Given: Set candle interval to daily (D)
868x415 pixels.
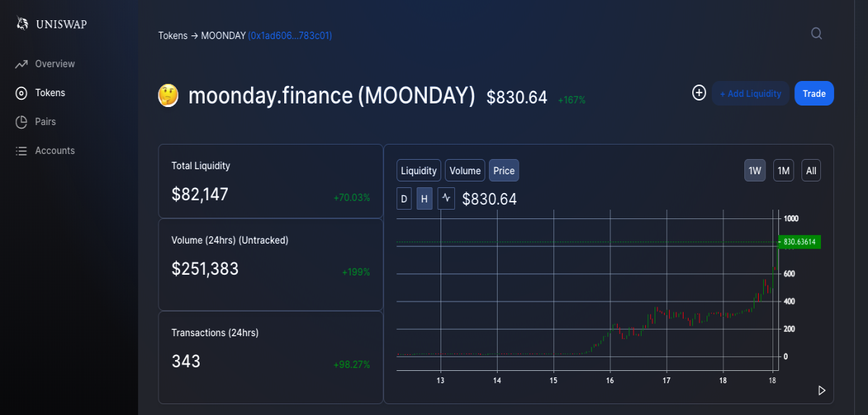Looking at the screenshot, I should (404, 199).
